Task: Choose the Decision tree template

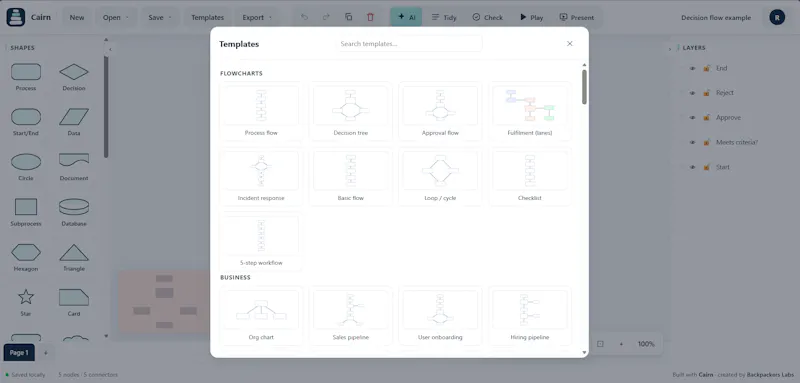Action: pyautogui.click(x=351, y=111)
